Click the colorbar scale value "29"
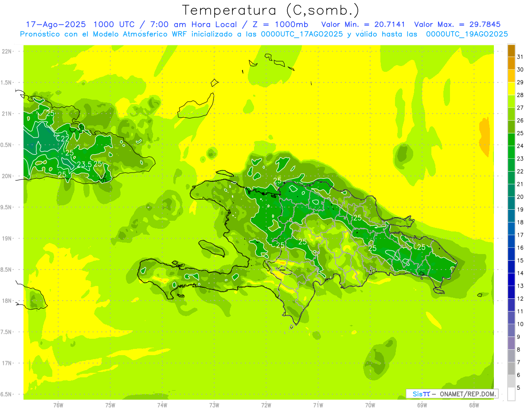 coord(520,82)
